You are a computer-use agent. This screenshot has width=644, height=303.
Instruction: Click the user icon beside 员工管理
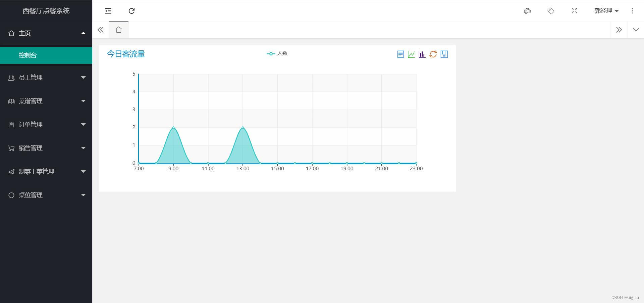pyautogui.click(x=11, y=78)
